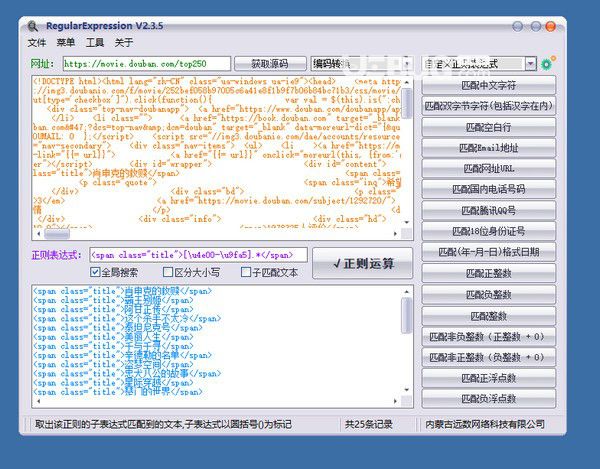Click the 匹配正浮点数 button
600x469 pixels.
[489, 378]
